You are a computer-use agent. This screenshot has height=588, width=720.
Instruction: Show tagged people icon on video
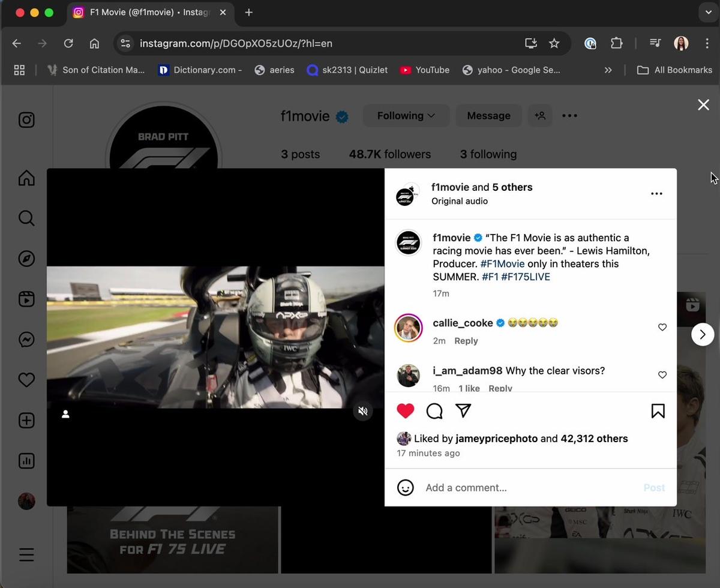tap(65, 414)
